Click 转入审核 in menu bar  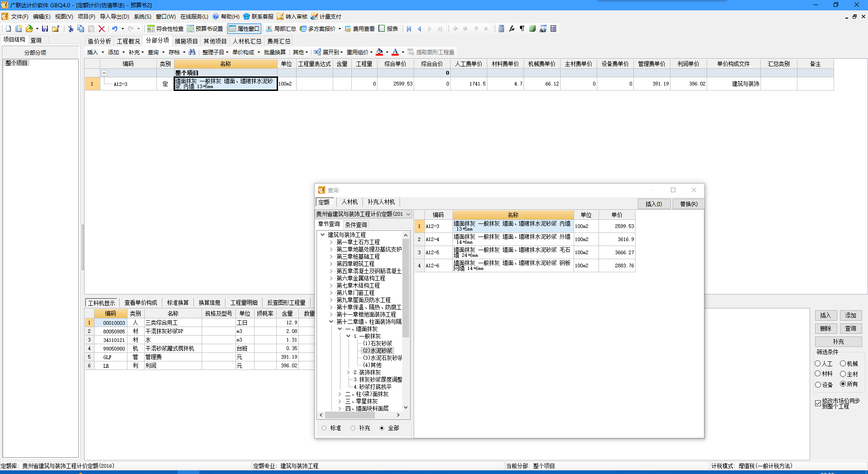coord(292,17)
